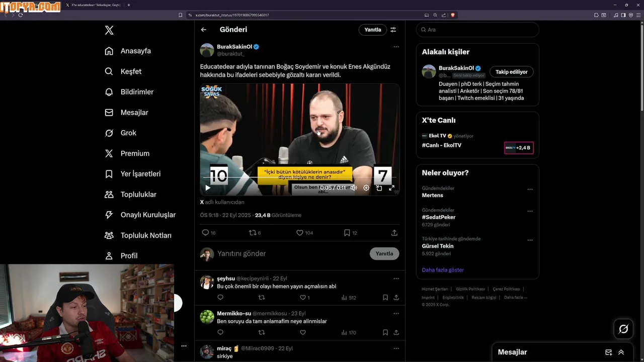Open more options for #SedatPeker trend
Screen dimensions: 644x362
pos(530,212)
